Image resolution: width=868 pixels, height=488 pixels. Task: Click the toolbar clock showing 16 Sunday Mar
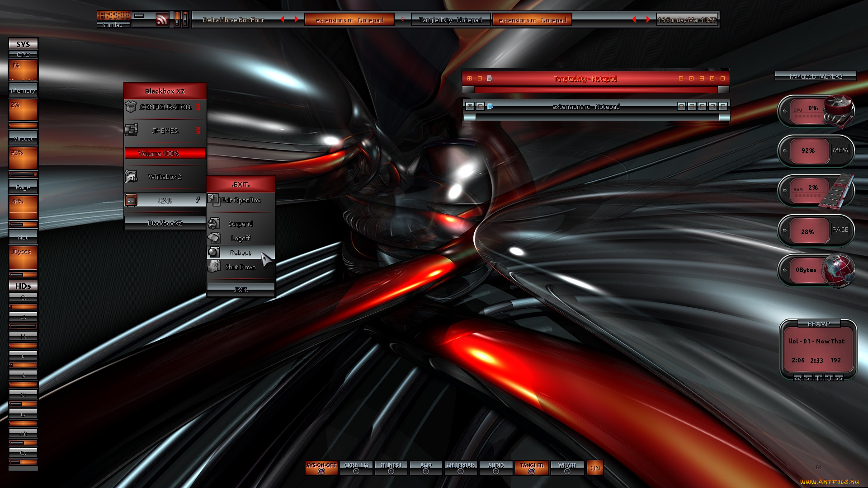coord(687,20)
